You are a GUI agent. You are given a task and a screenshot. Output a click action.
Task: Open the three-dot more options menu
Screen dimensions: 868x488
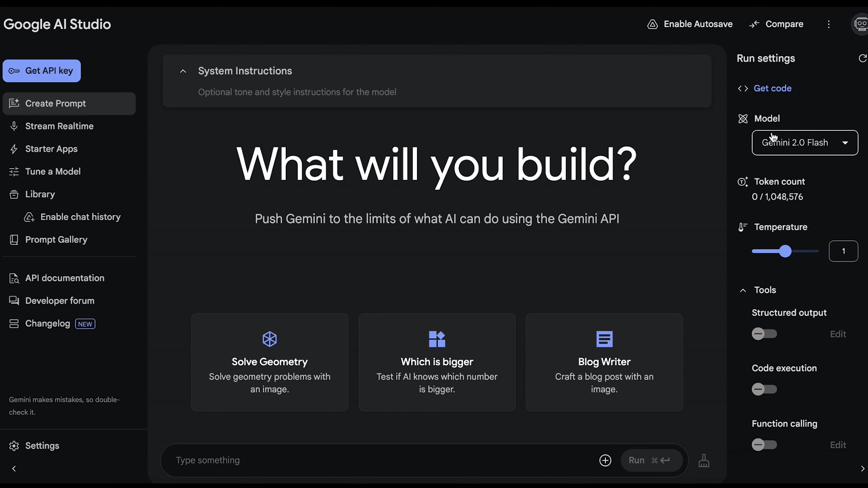click(829, 24)
